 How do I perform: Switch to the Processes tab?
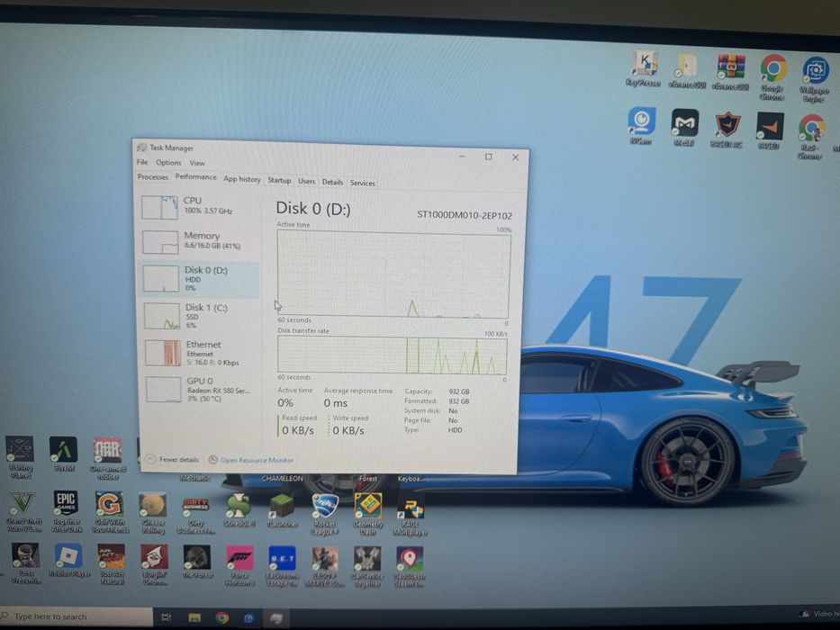(153, 176)
